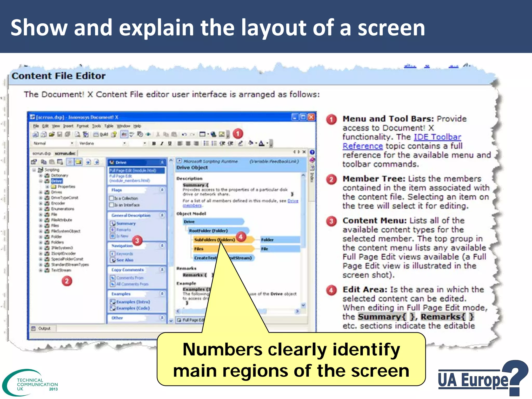Click the bulleted list icon
The height and width of the screenshot is (399, 532).
coord(206,143)
